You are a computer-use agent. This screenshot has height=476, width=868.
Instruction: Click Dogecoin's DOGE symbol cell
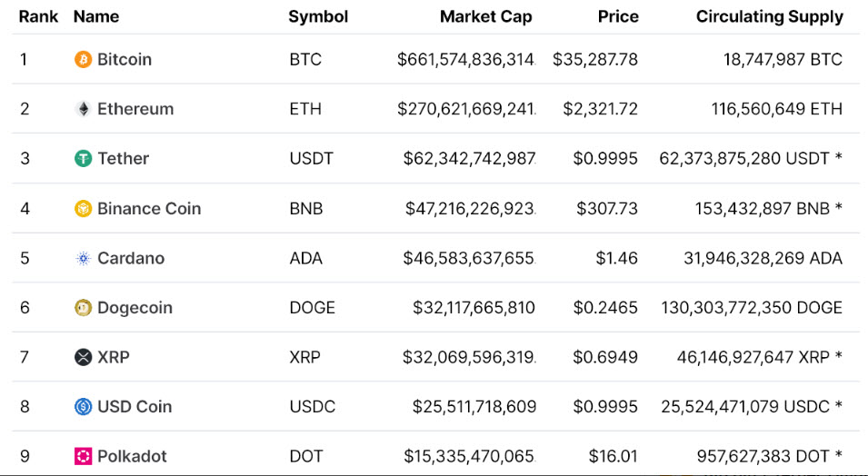(313, 308)
